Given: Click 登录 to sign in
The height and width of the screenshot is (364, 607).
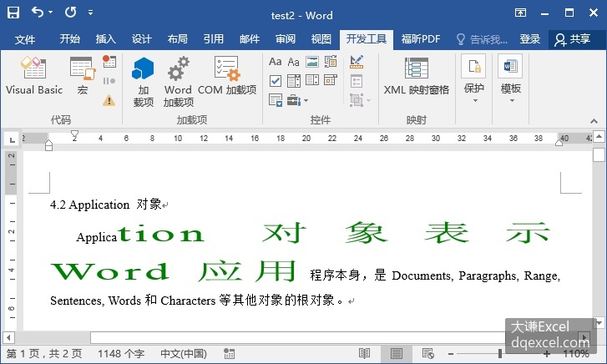Looking at the screenshot, I should pos(529,39).
